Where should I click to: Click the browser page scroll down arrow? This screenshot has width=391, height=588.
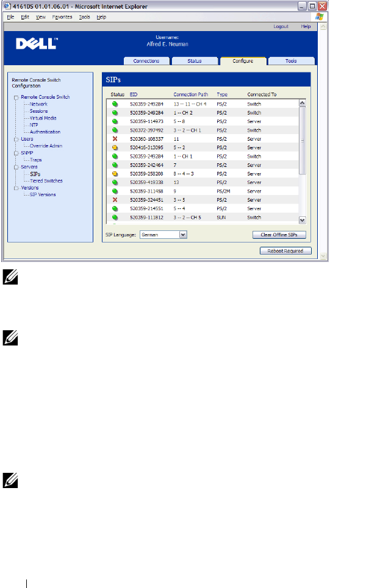(x=323, y=256)
